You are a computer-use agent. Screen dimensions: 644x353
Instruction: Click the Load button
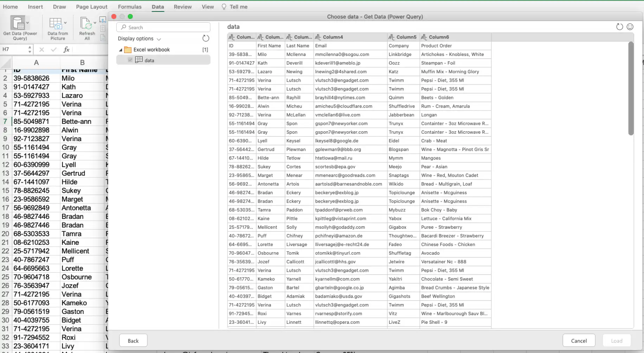(617, 341)
